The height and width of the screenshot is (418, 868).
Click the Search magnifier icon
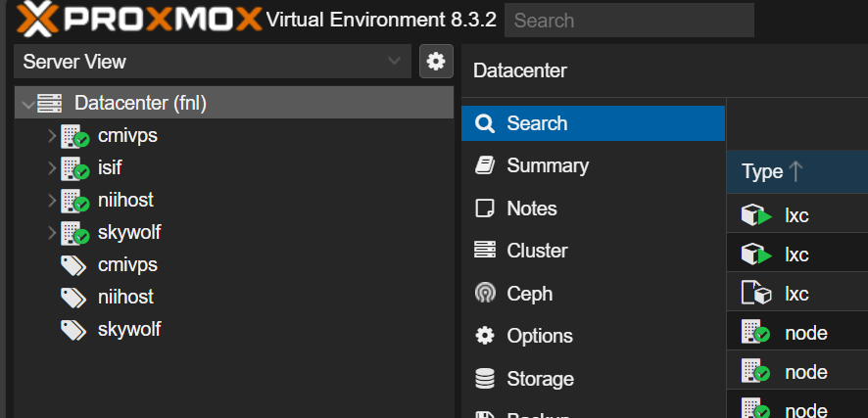(485, 123)
